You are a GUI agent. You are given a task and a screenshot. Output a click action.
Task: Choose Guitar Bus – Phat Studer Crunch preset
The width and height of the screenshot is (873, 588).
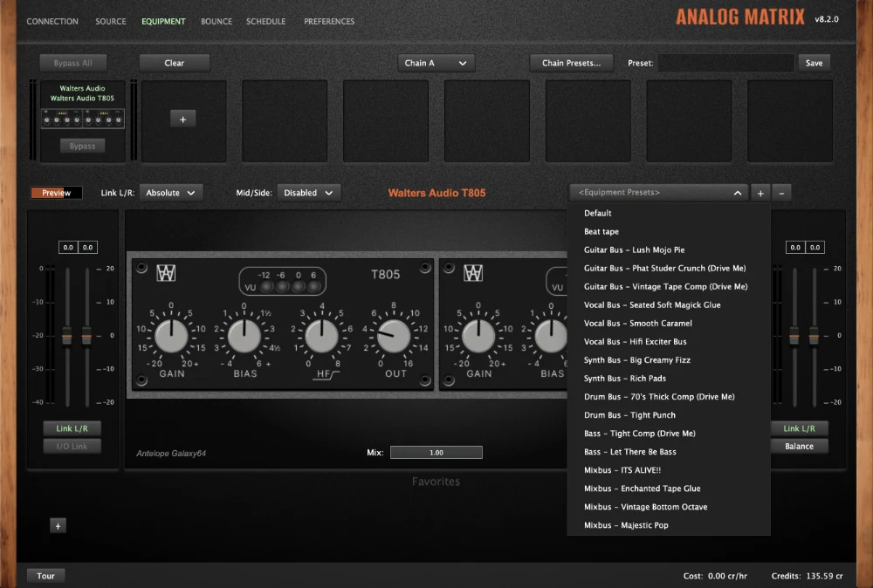pyautogui.click(x=669, y=268)
